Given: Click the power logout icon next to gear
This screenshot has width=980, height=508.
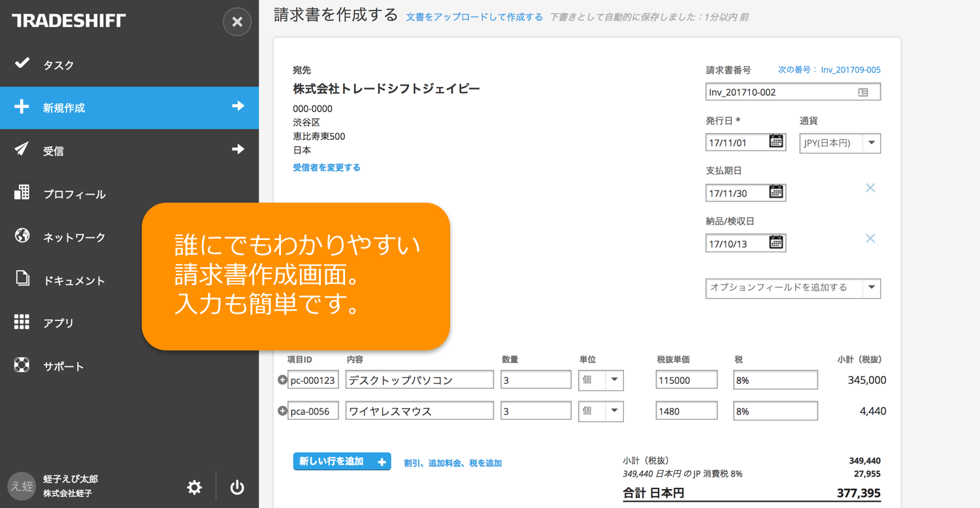Looking at the screenshot, I should tap(237, 487).
